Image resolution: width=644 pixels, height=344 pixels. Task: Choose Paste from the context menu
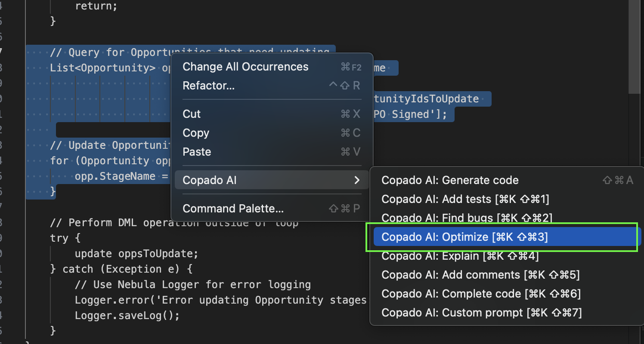(x=197, y=152)
